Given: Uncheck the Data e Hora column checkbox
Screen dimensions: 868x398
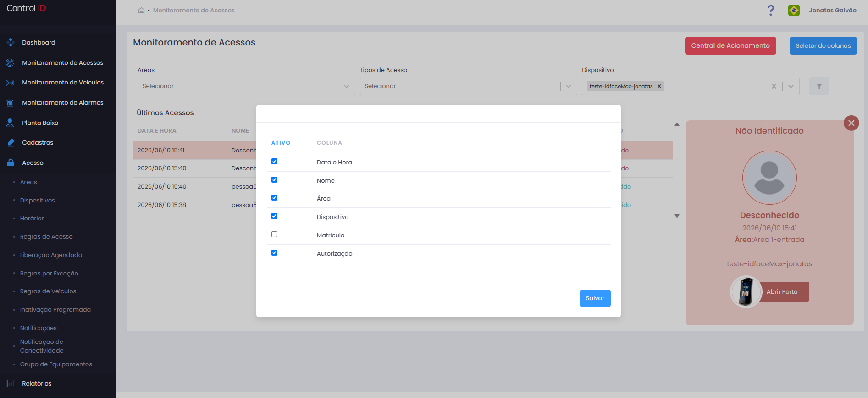Looking at the screenshot, I should (274, 162).
